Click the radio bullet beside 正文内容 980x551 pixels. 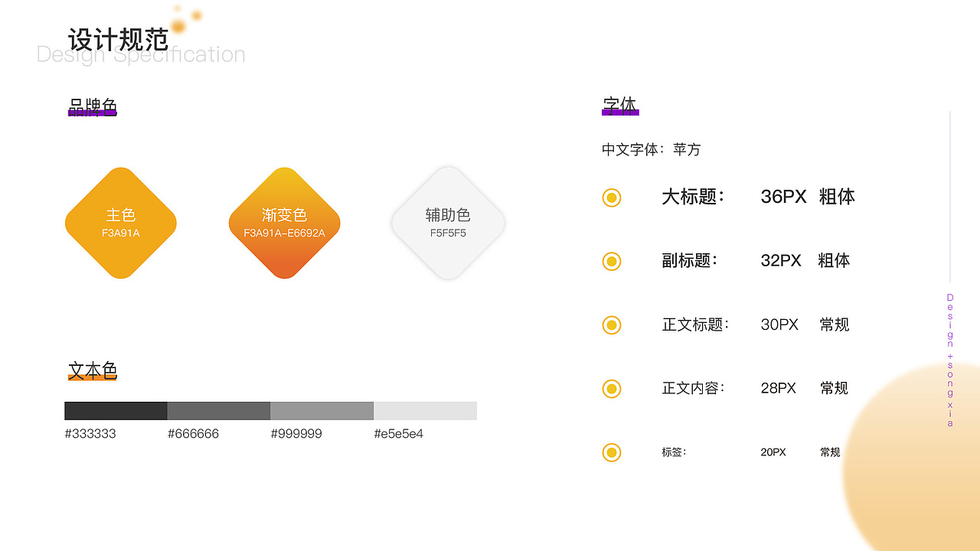[611, 389]
